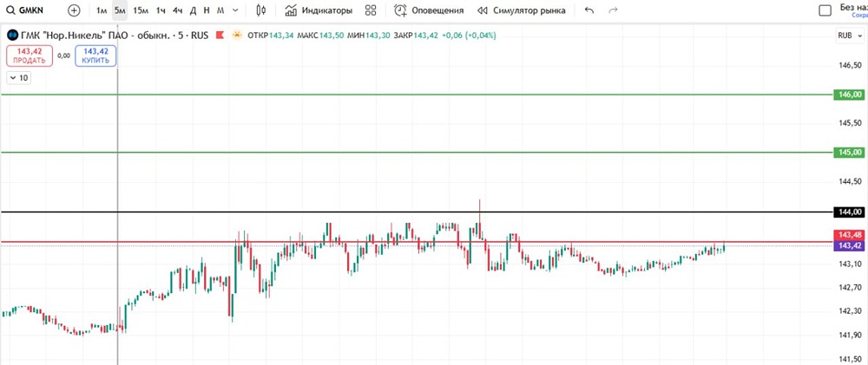Click the red flag icon beside RUS
Screen dimensions: 868x365
click(x=220, y=36)
